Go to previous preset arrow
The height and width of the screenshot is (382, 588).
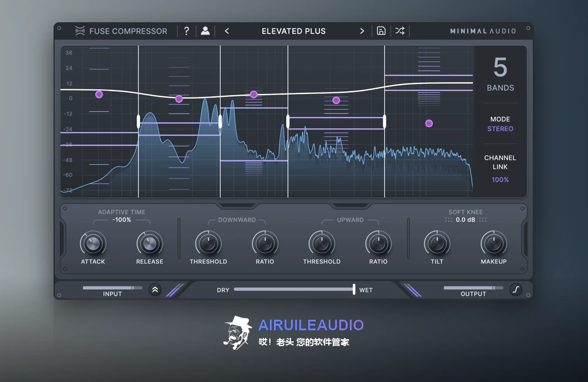click(226, 31)
